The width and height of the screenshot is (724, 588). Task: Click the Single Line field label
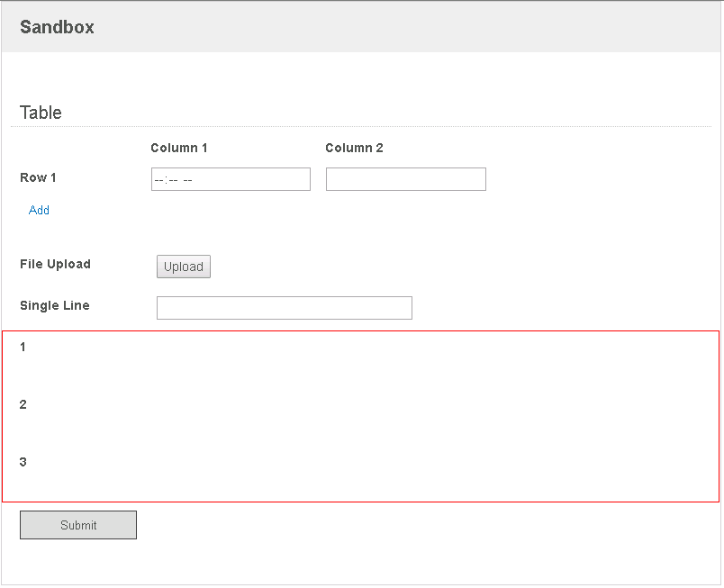(55, 305)
